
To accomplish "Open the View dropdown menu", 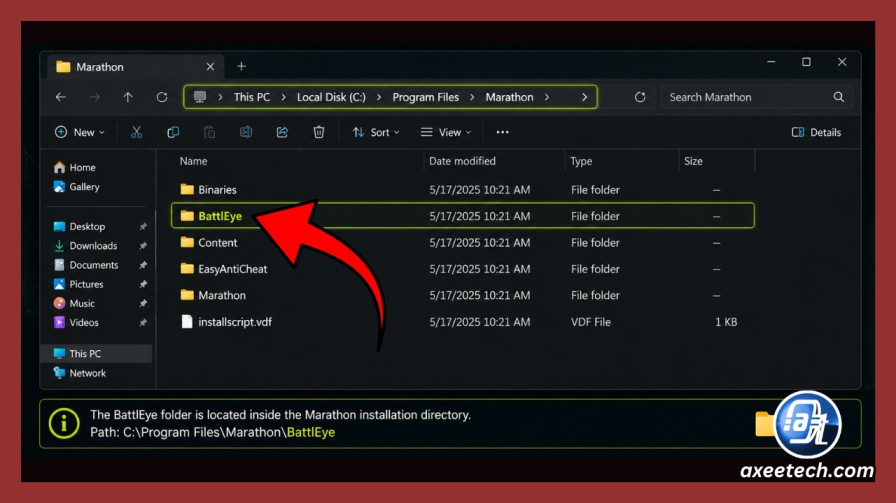I will tap(446, 132).
